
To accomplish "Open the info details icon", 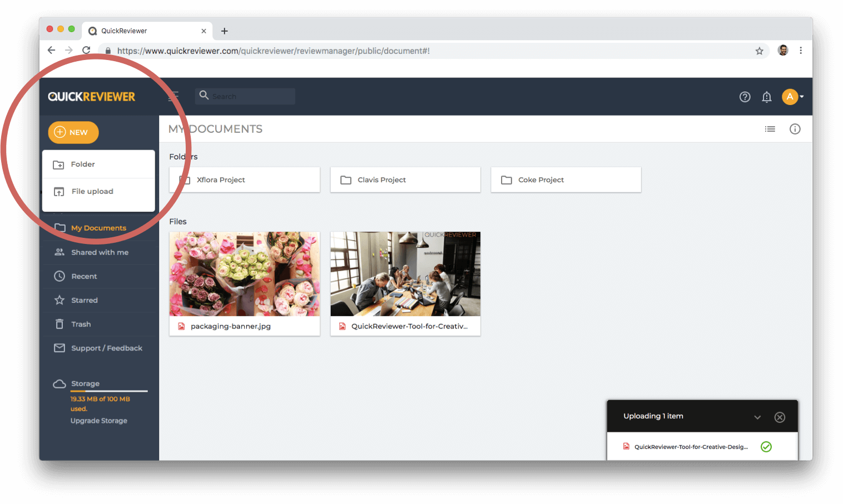I will coord(795,129).
